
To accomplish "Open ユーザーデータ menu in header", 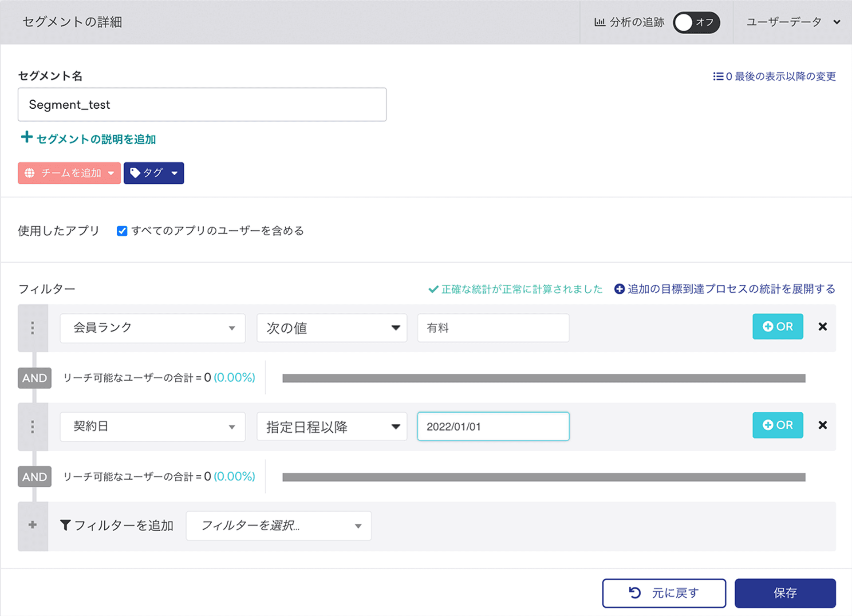I will [x=792, y=22].
